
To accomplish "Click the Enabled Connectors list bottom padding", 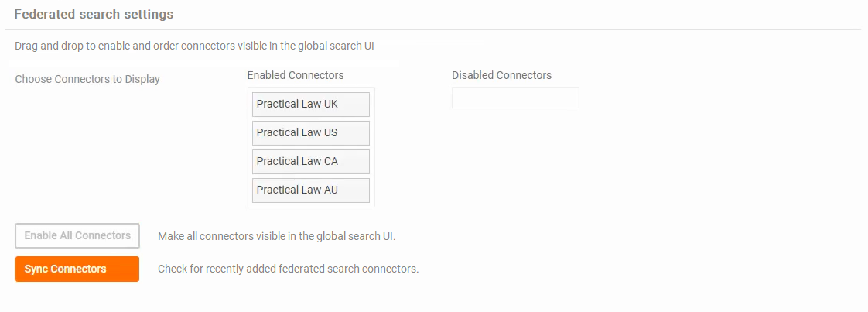I will click(311, 205).
